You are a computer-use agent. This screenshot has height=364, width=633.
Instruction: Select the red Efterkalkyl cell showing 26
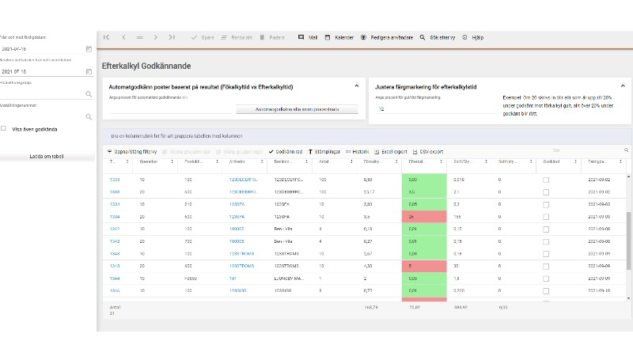pos(424,217)
